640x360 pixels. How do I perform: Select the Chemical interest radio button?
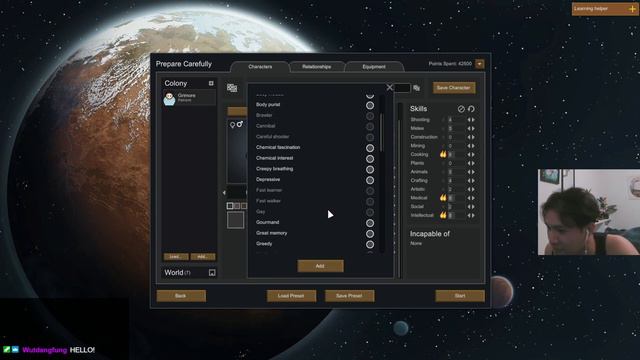pyautogui.click(x=370, y=159)
